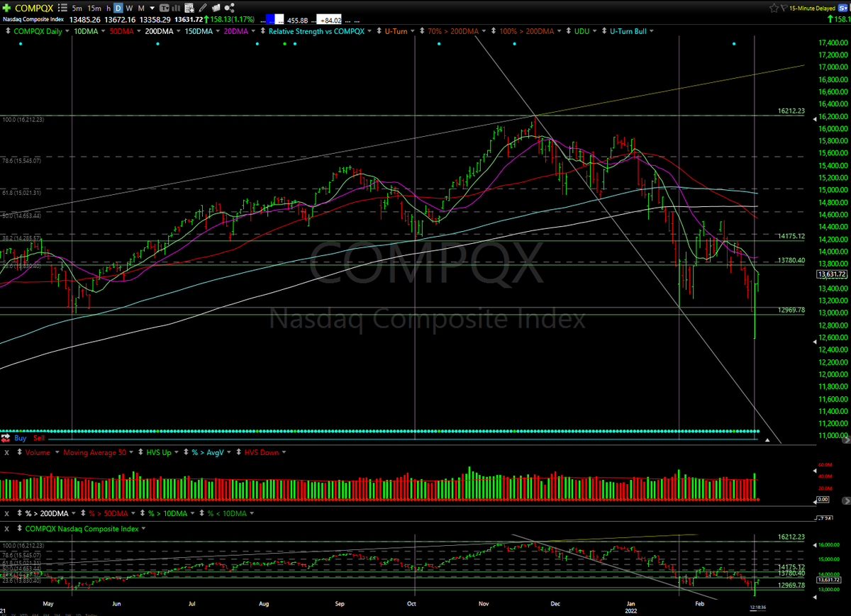Click reorder arrows before UDU indicator
This screenshot has height=616, width=851.
point(569,31)
